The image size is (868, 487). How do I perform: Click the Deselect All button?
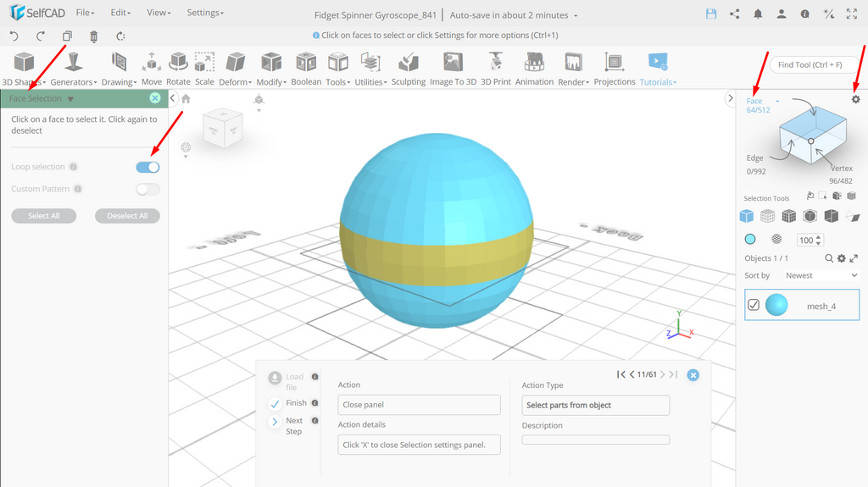pos(127,216)
